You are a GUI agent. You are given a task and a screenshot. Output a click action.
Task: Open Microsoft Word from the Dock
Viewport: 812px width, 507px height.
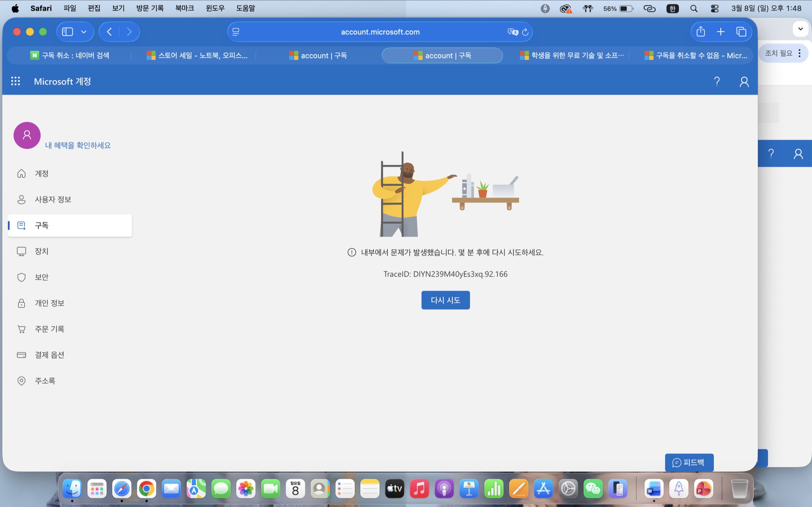click(x=654, y=489)
